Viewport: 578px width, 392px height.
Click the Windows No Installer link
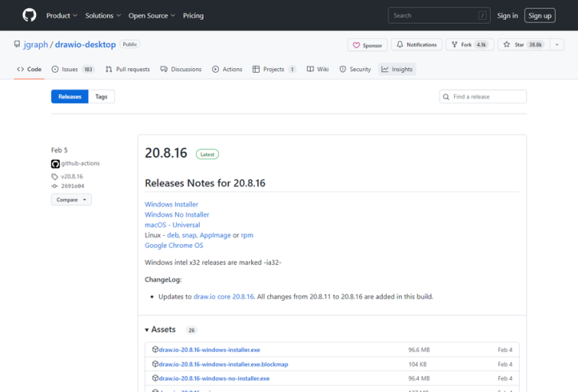point(177,214)
